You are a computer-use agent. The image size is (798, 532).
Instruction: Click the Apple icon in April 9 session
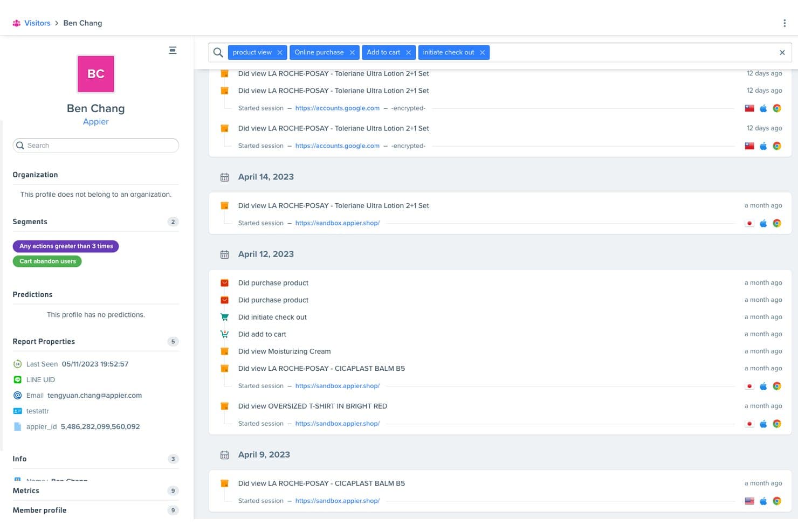pyautogui.click(x=763, y=501)
